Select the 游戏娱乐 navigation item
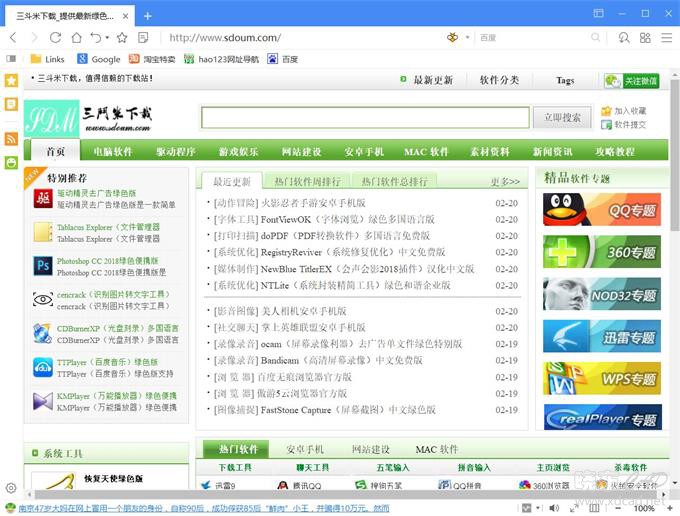 [239, 152]
